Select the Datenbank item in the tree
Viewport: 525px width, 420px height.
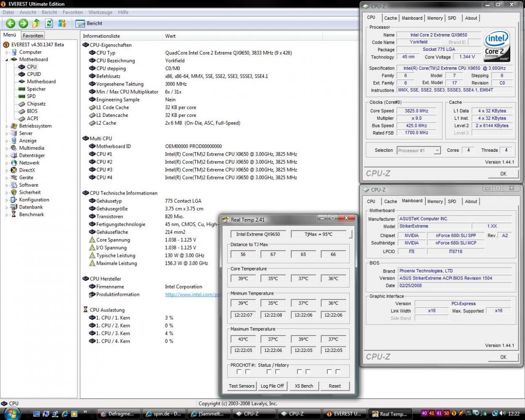coord(27,207)
